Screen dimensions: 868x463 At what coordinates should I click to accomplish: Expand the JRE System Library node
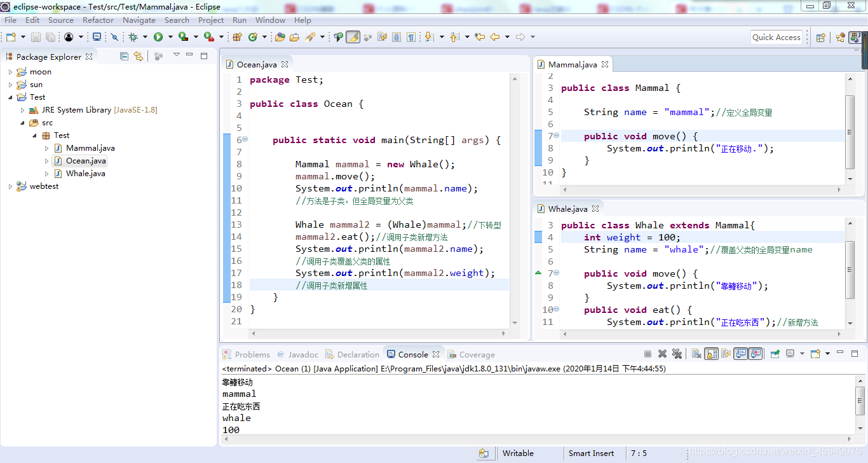pyautogui.click(x=23, y=110)
